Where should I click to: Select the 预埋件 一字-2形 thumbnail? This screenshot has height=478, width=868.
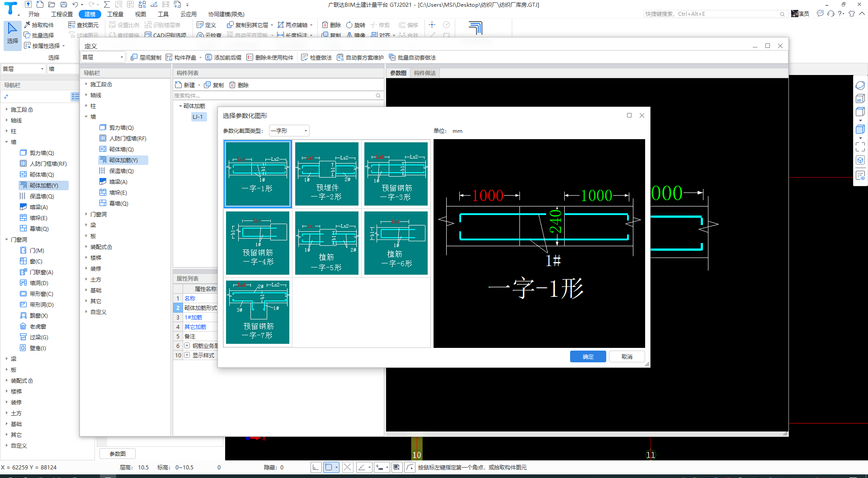click(327, 174)
